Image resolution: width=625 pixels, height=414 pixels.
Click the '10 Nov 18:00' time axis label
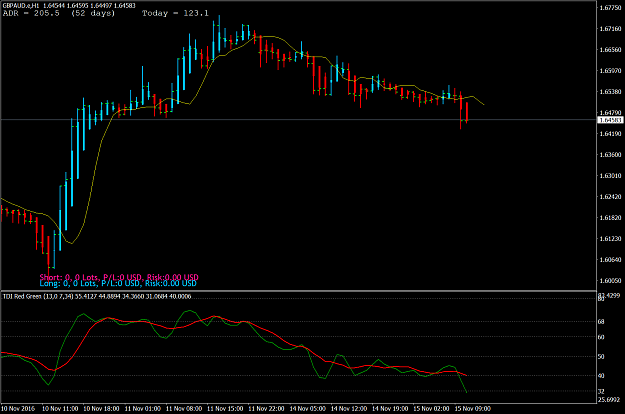(101, 409)
